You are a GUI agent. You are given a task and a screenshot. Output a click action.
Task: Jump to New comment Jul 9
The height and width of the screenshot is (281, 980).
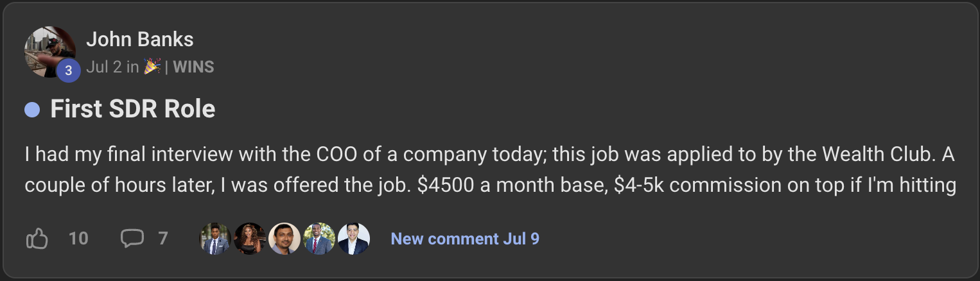[465, 239]
